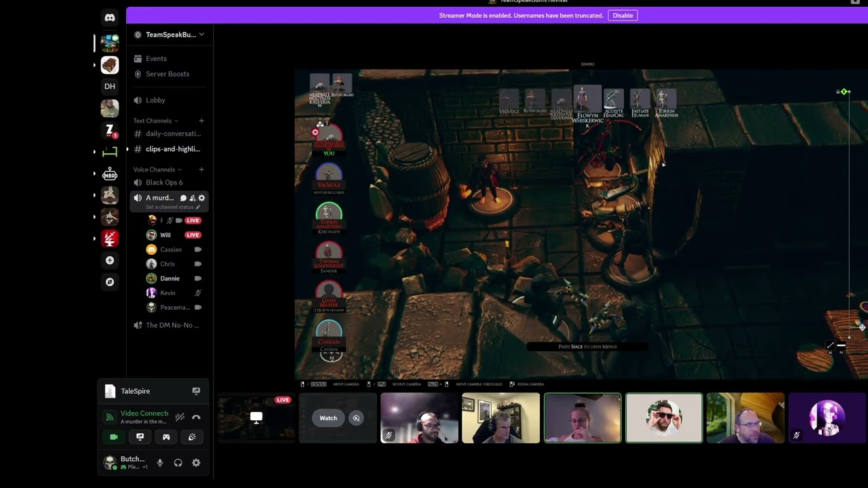Select Peacema user in voice list
Screen dimensions: 868x488
point(175,307)
